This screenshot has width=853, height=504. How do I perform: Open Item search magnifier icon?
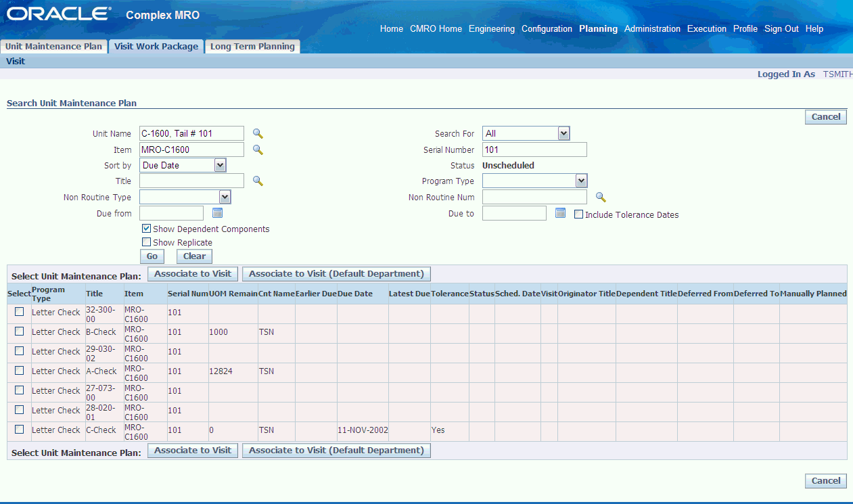(x=258, y=150)
